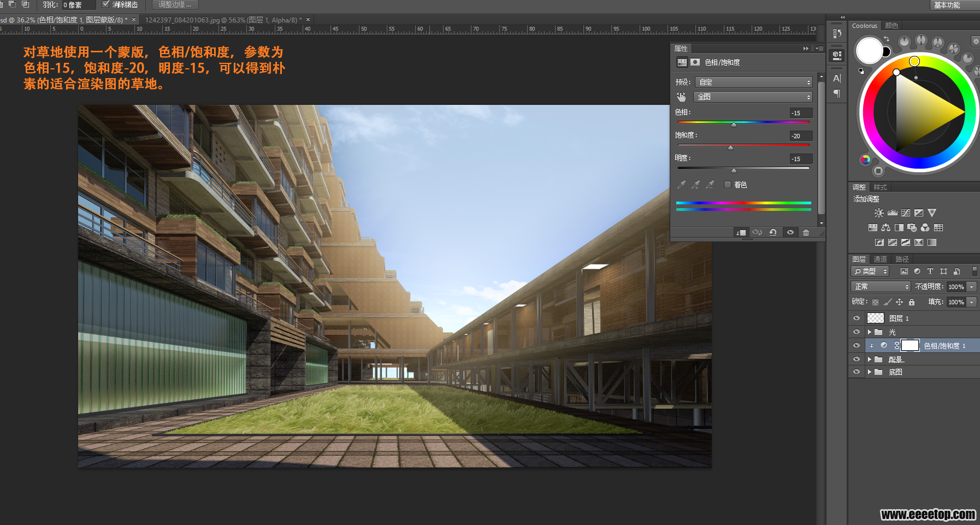Hide the 底图 group layer
The width and height of the screenshot is (980, 525).
coord(857,372)
